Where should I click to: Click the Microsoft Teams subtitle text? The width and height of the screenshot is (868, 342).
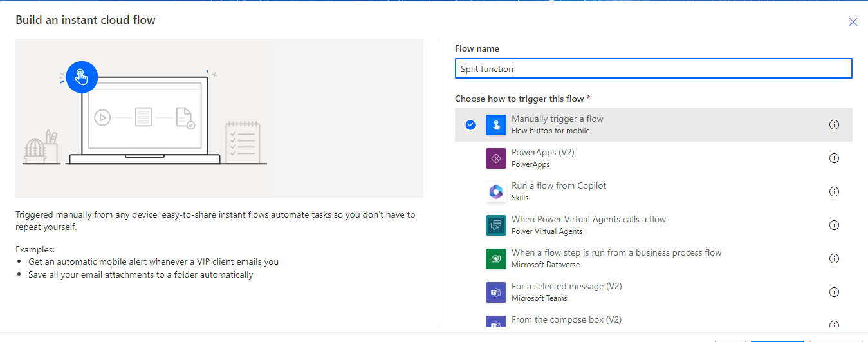tap(539, 298)
